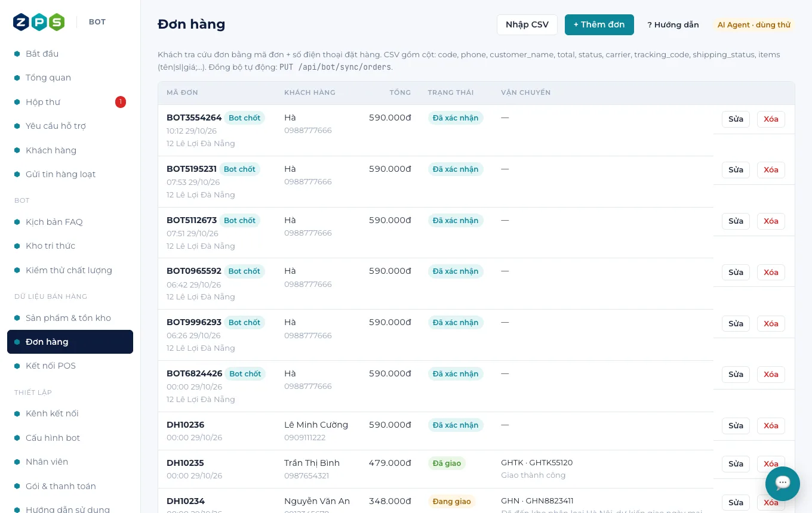
Task: Click Đã giao status of DH10235
Action: tap(447, 463)
